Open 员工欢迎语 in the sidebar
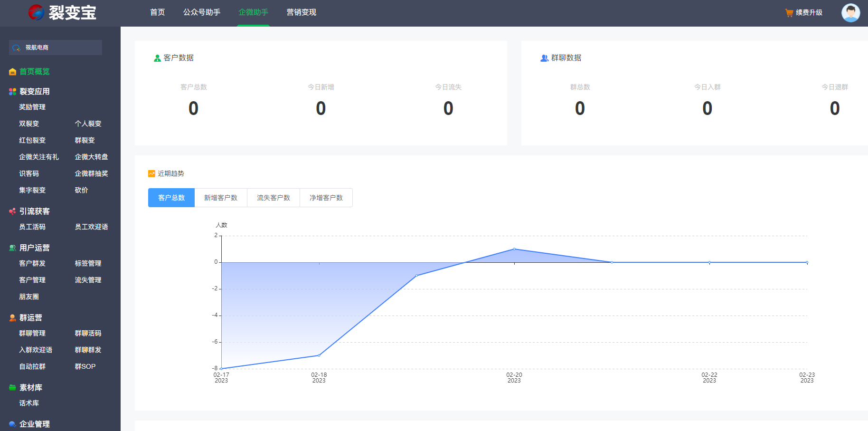Viewport: 868px width, 431px height. pyautogui.click(x=92, y=227)
